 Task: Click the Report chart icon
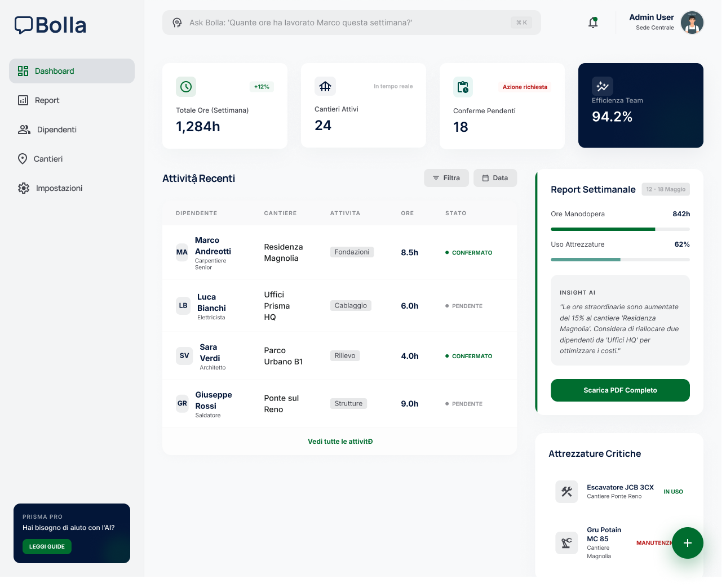(x=23, y=100)
